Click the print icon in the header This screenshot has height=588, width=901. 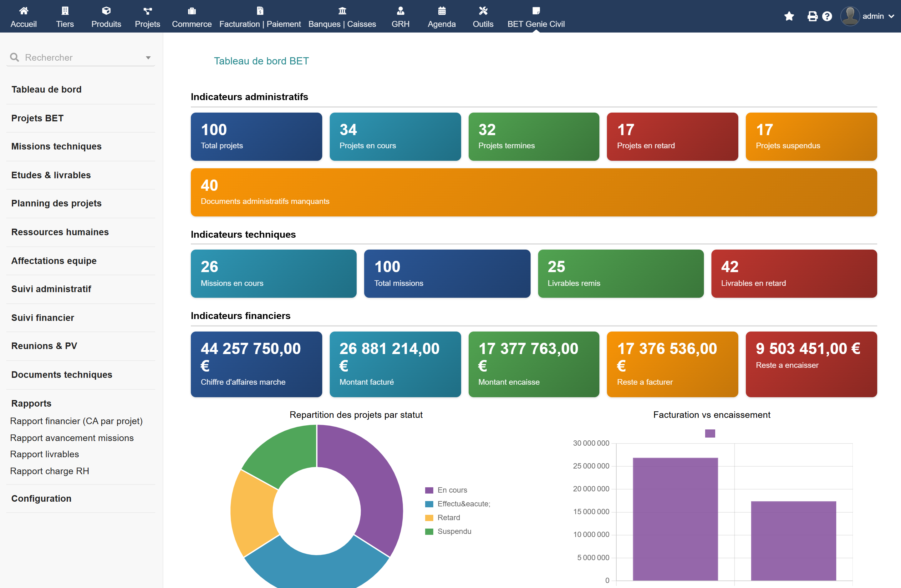tap(812, 16)
